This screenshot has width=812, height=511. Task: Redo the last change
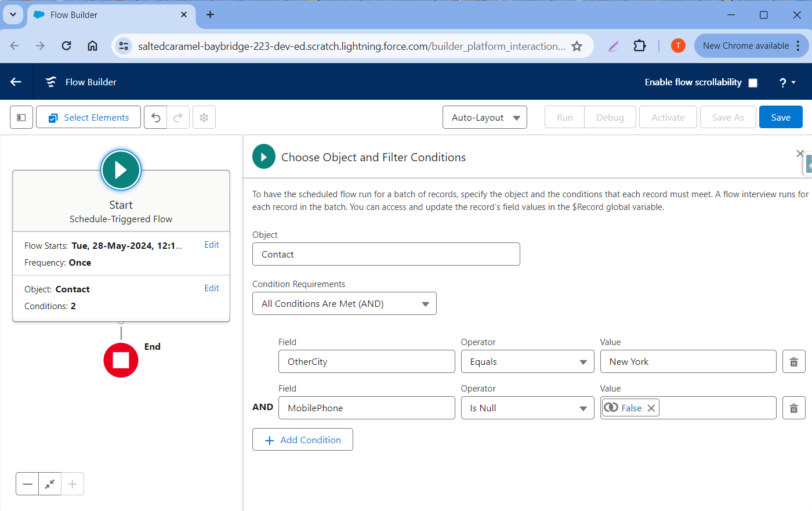(178, 117)
